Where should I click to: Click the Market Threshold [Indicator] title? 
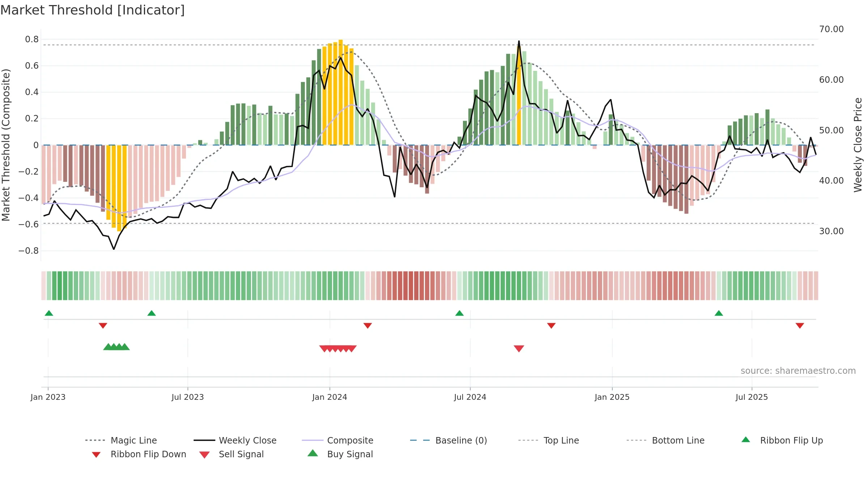[x=93, y=10]
